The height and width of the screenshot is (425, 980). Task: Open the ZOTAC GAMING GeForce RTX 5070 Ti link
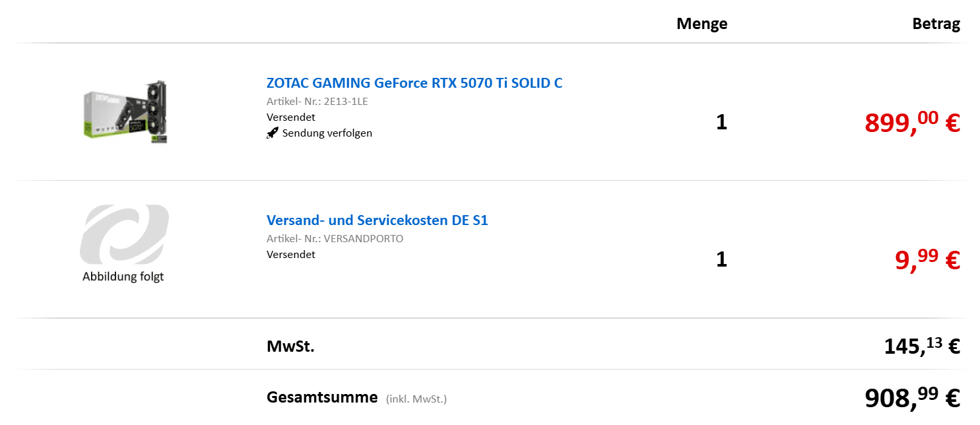[414, 83]
